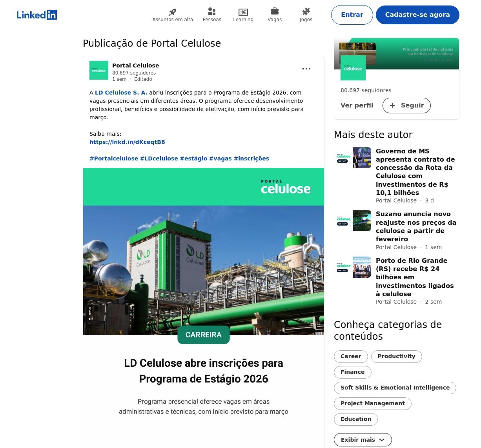This screenshot has width=481, height=448.
Task: Select the Career category chip
Action: pyautogui.click(x=351, y=356)
